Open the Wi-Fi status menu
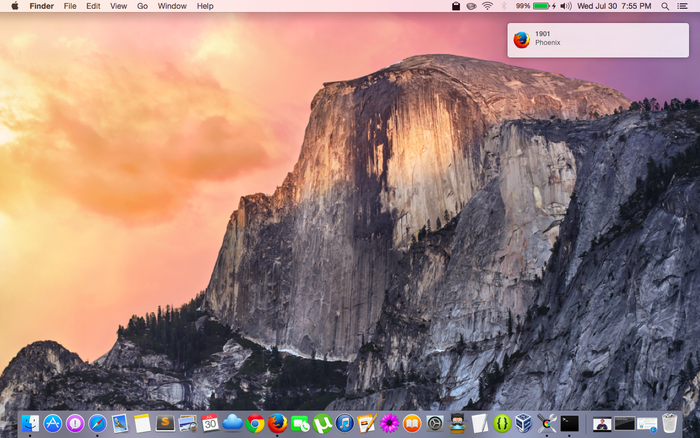Image resolution: width=700 pixels, height=438 pixels. pos(488,6)
